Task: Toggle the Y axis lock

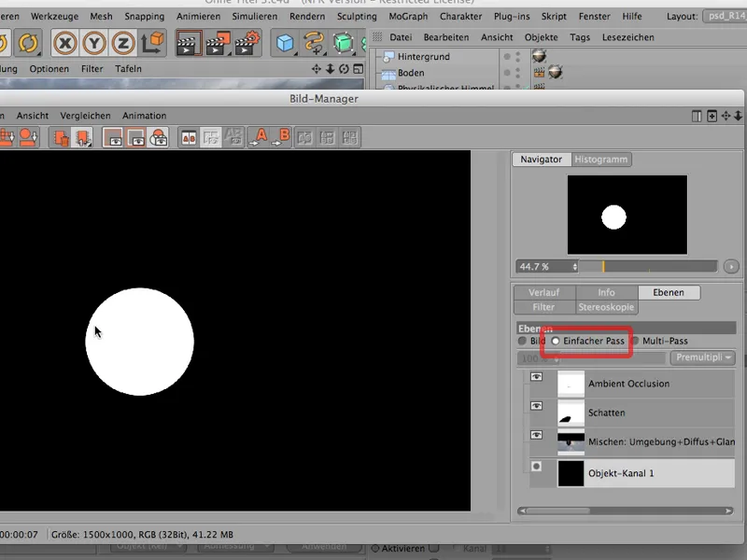Action: click(x=94, y=43)
